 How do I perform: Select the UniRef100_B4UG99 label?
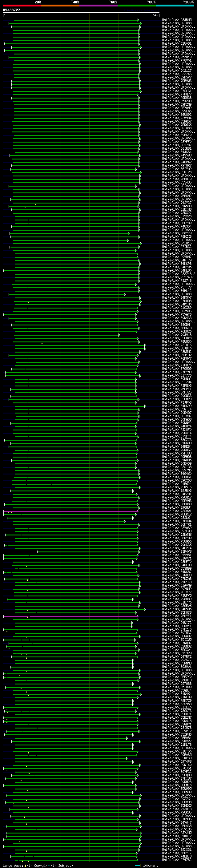coord(177,406)
